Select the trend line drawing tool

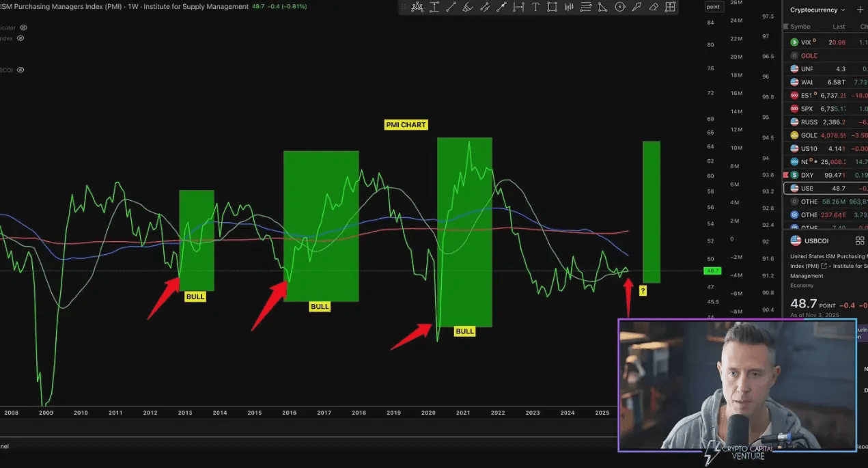451,8
